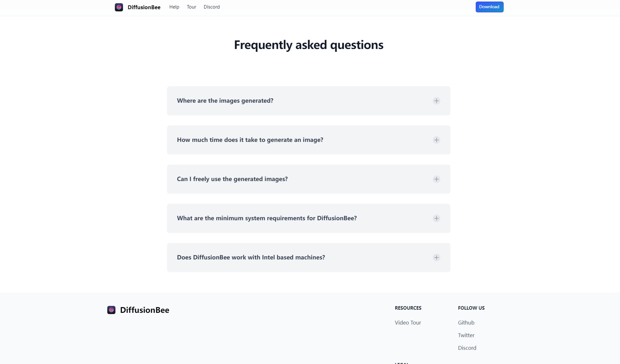620x364 pixels.
Task: Click plus icon for images generated question
Action: [x=437, y=101]
